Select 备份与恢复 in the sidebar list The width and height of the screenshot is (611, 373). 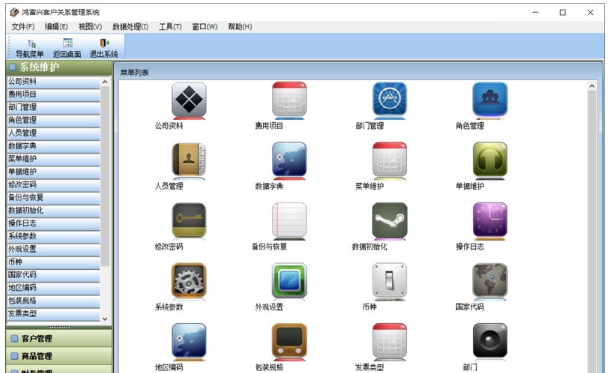[54, 198]
